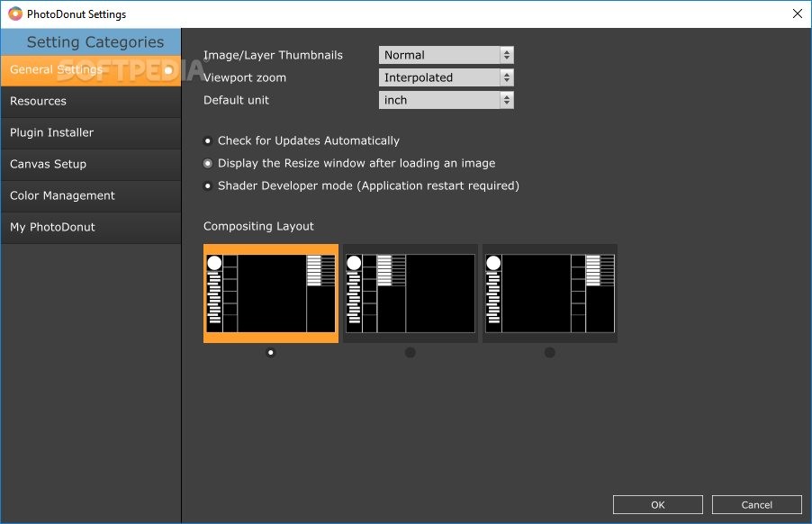Go to Canvas Setup category
The image size is (812, 524).
(x=91, y=165)
